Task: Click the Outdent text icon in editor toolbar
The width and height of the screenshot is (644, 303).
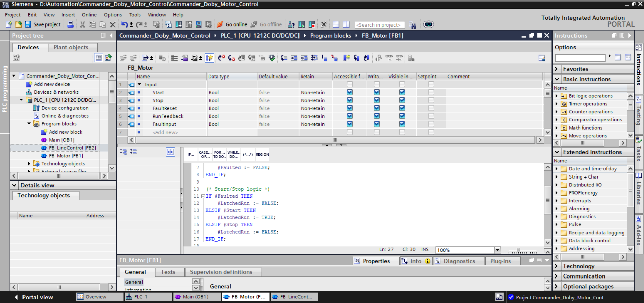Action: point(304,58)
